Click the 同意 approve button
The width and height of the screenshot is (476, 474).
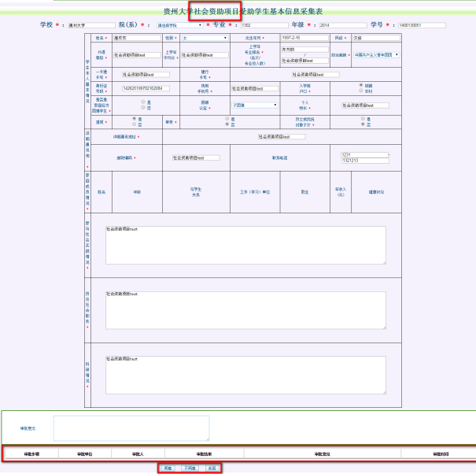pos(168,468)
